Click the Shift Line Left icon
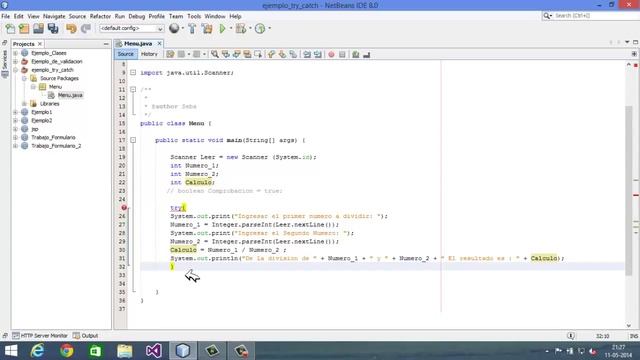 tap(307, 54)
